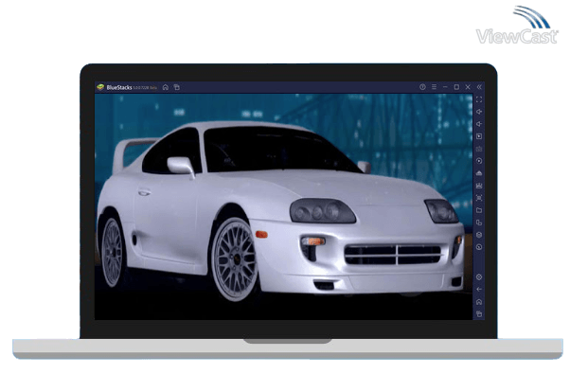
Task: Open the help question mark icon
Action: pyautogui.click(x=422, y=87)
